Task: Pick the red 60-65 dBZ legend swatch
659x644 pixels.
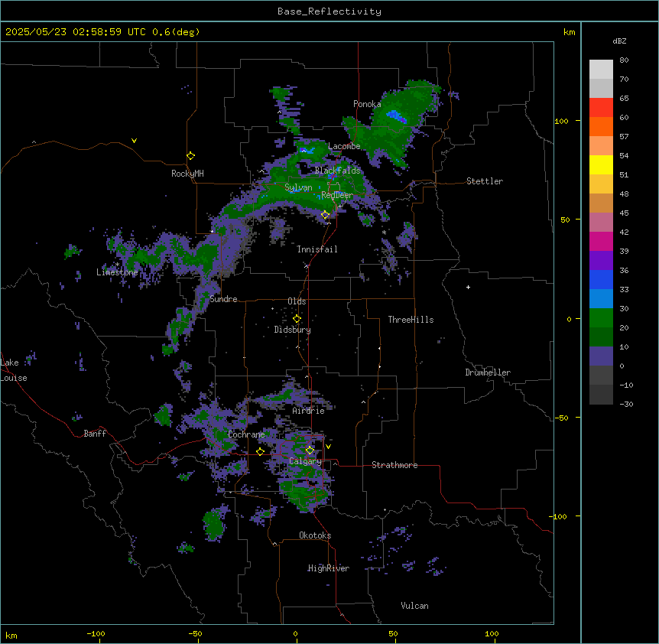Action: (601, 108)
